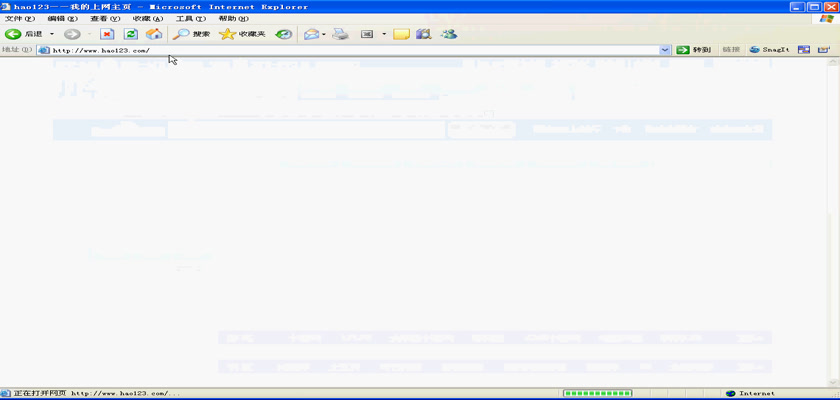This screenshot has width=840, height=400.
Task: Open the Tools (工具) menu
Action: [191, 19]
